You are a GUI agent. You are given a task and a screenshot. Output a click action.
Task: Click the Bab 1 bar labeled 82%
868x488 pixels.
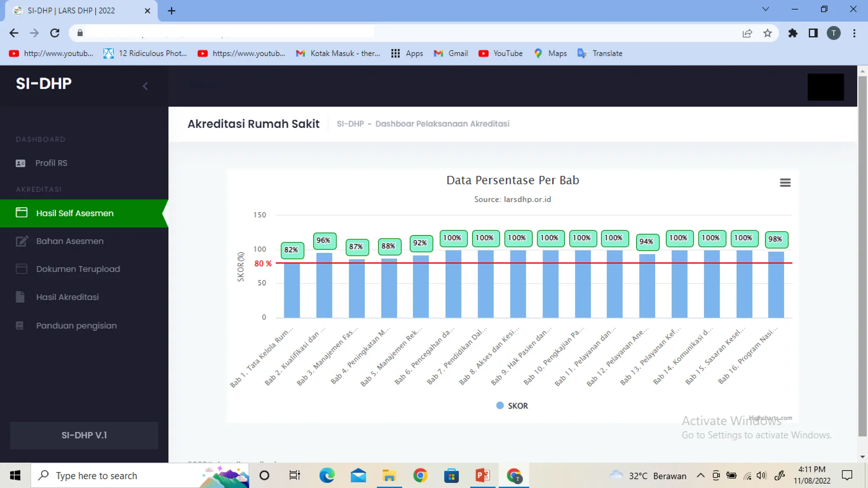pos(292,290)
